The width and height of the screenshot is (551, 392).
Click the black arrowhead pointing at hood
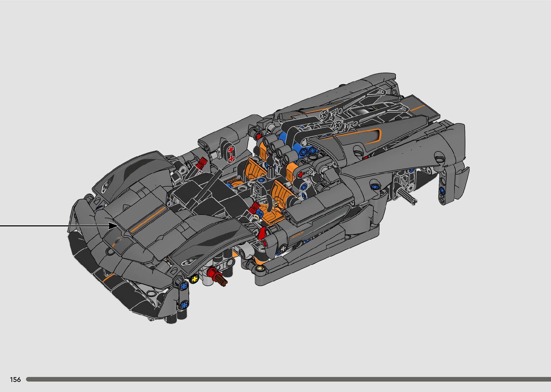pos(114,226)
